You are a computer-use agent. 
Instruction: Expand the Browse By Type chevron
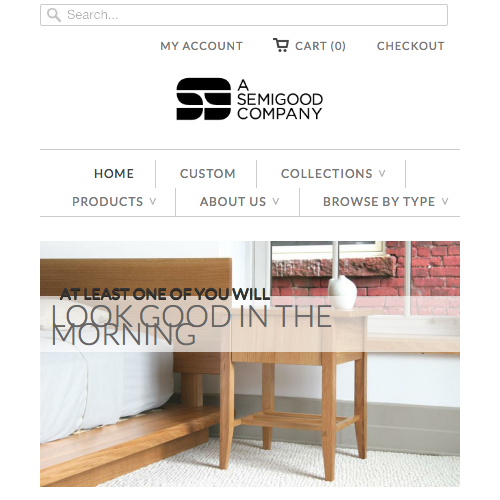(x=445, y=201)
